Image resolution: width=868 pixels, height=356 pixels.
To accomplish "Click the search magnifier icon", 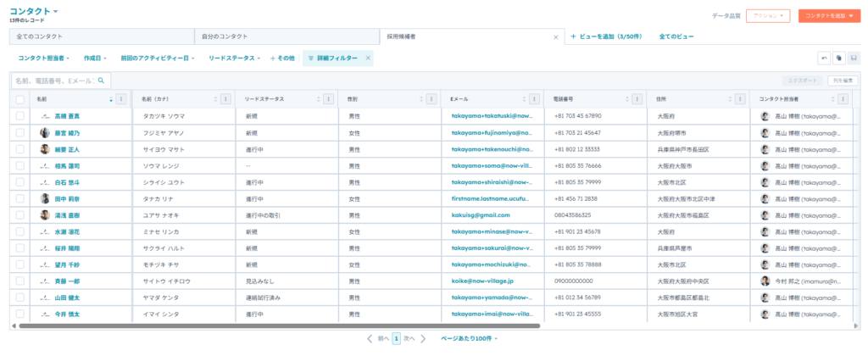I will (x=102, y=81).
